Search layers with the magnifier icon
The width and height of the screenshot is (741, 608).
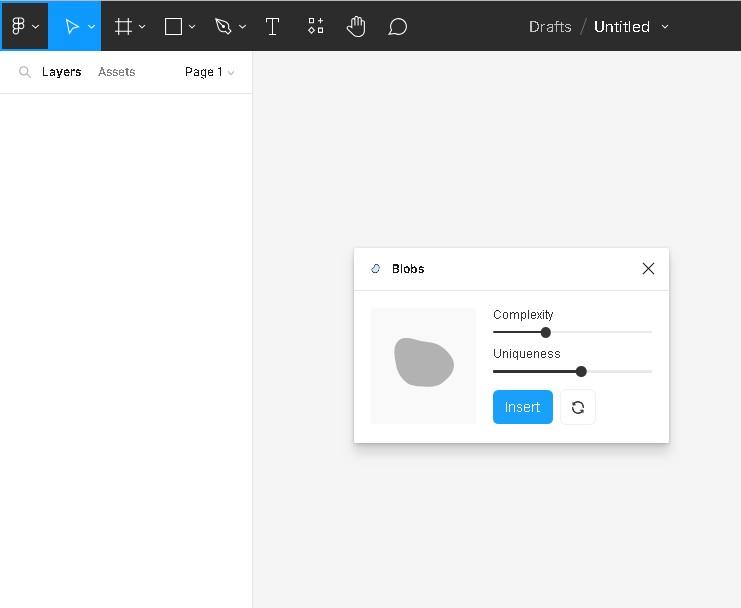coord(25,72)
